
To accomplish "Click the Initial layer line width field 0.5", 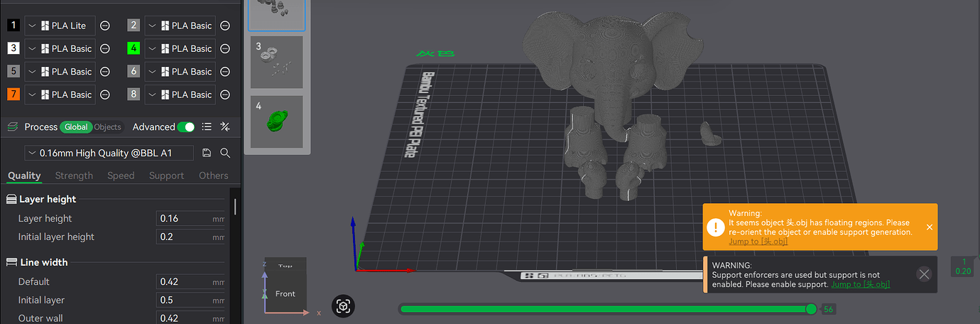I will pyautogui.click(x=191, y=300).
